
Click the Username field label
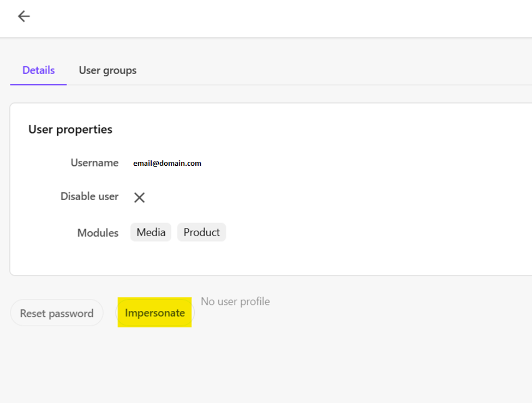coord(94,163)
